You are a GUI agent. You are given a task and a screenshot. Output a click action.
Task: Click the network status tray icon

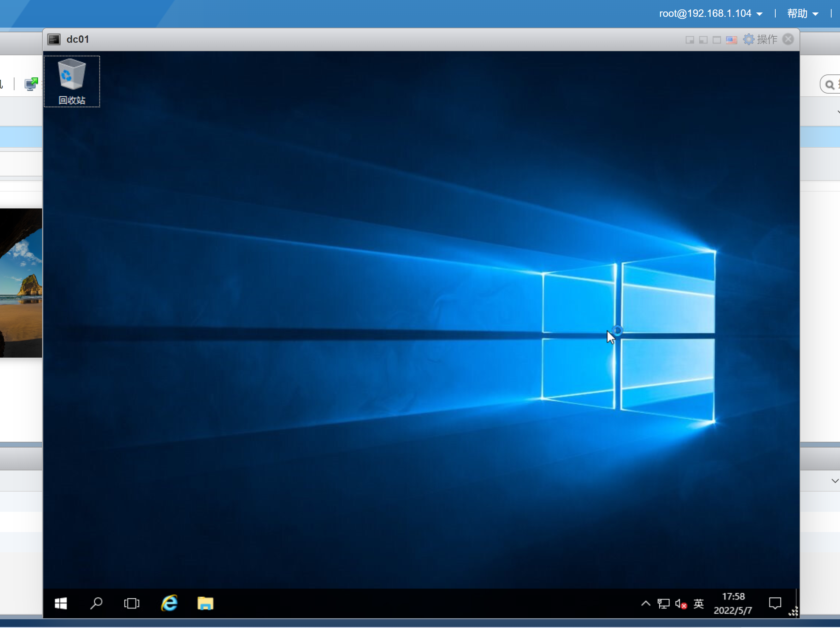[x=663, y=604]
